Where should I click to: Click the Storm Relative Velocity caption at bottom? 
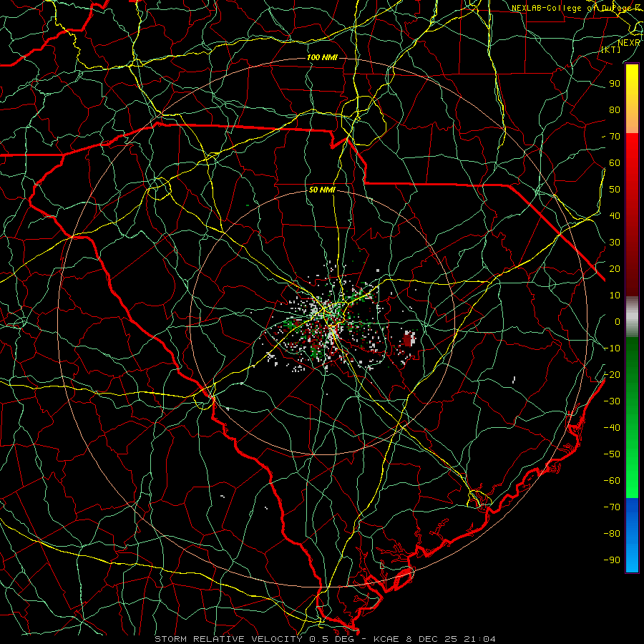click(x=325, y=639)
